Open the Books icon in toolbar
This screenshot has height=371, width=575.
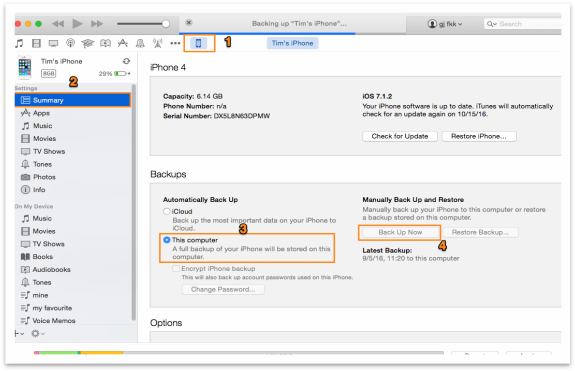pos(105,43)
